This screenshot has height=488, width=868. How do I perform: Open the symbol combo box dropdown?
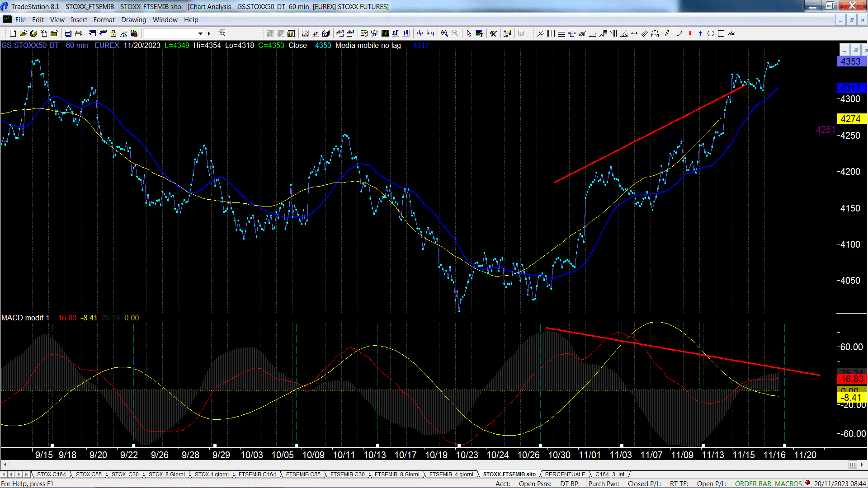point(200,33)
